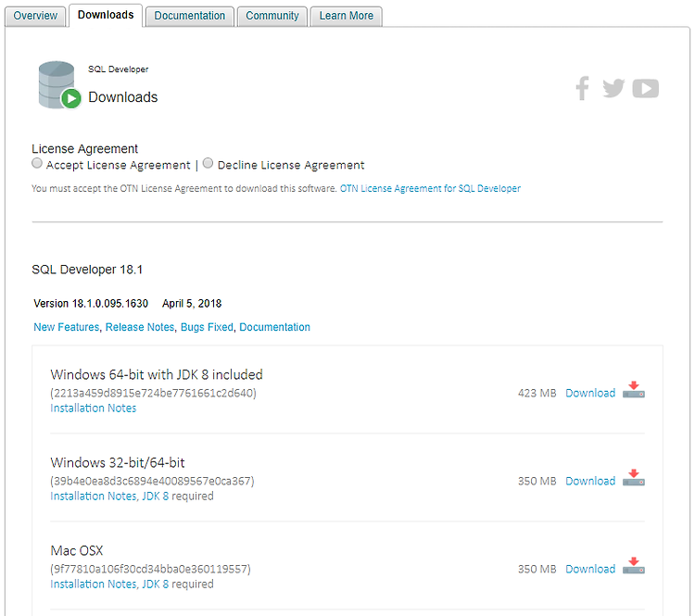Select the Downloads tab
Screen dimensions: 695x616
click(106, 15)
